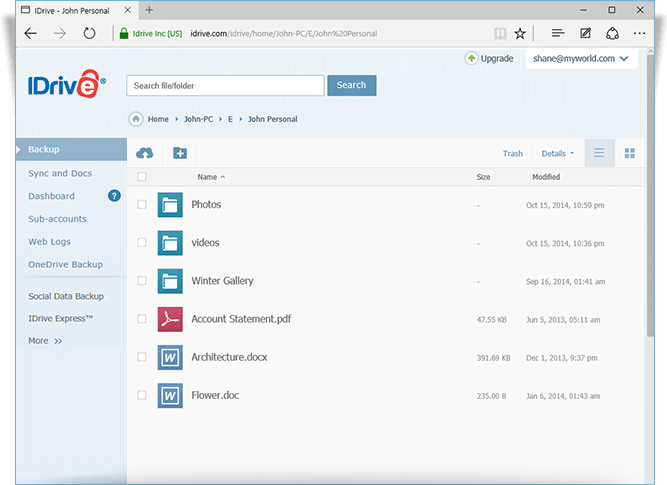Check the Photos folder checkbox
Image resolution: width=667 pixels, height=485 pixels.
coord(142,205)
